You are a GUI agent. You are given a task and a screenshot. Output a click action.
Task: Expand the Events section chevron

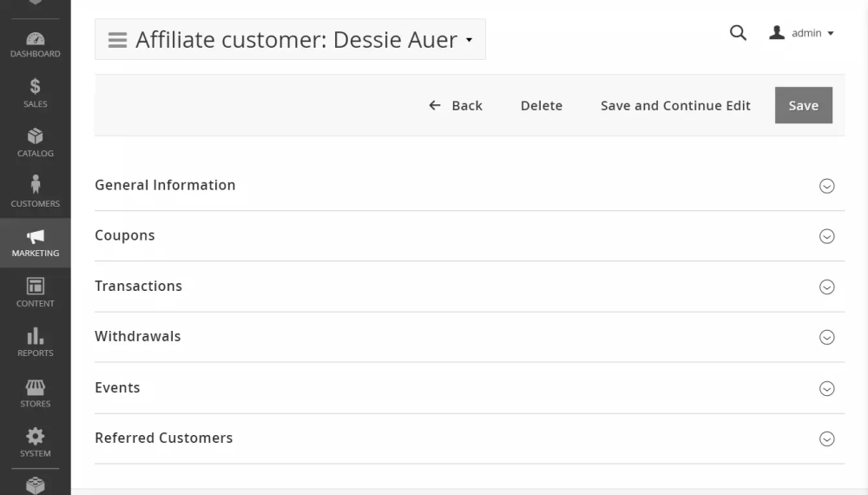pyautogui.click(x=827, y=388)
